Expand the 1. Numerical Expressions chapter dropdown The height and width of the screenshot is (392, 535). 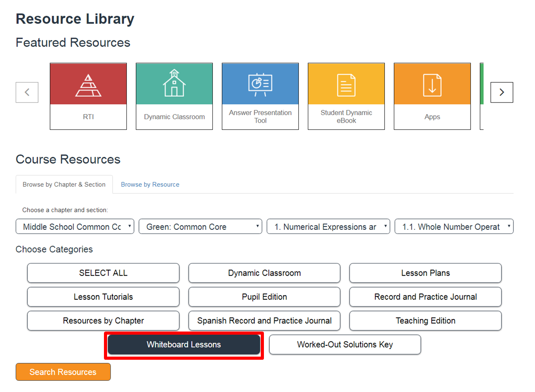pos(328,227)
